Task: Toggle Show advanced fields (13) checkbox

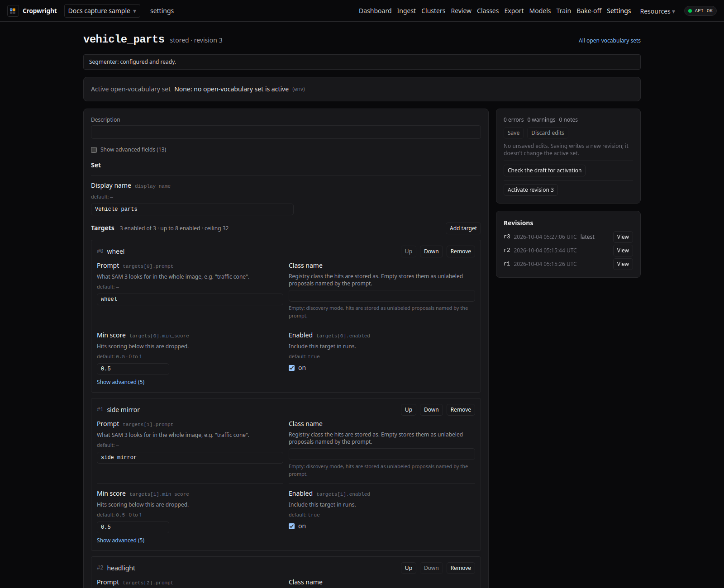Action: [x=94, y=150]
